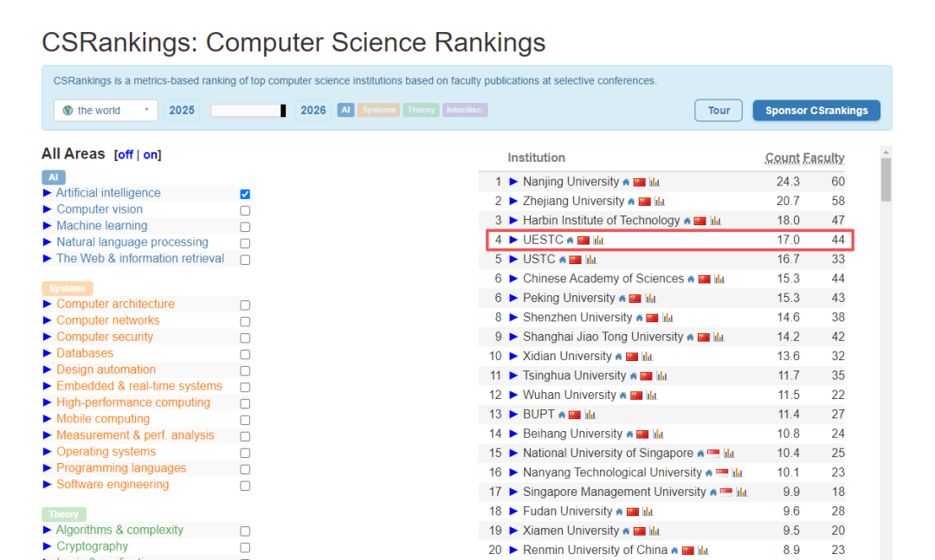The height and width of the screenshot is (560, 935).
Task: Select the Systems area tag in header
Action: 378,111
